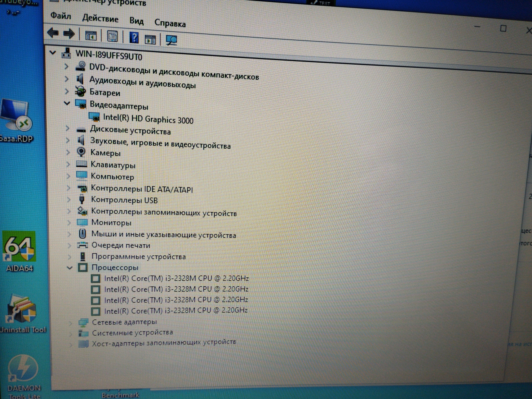
Task: Click Scan for hardware changes monitor icon
Action: 172,40
